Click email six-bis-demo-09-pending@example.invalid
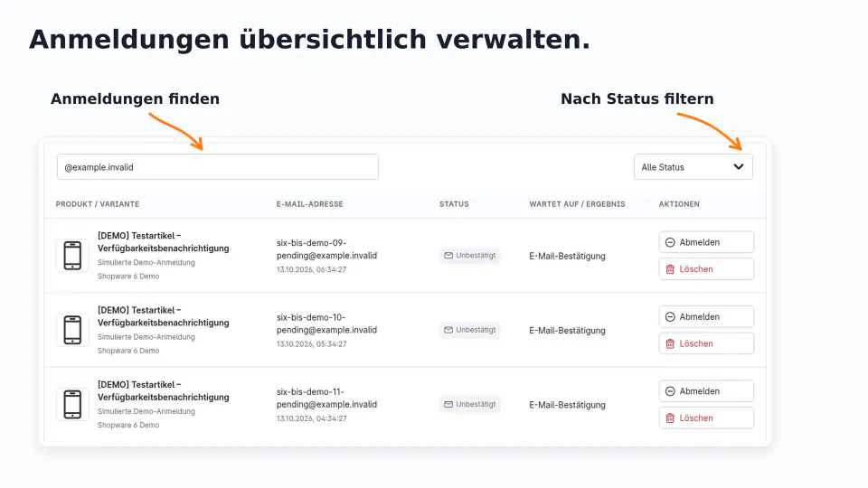This screenshot has width=868, height=488. [326, 249]
